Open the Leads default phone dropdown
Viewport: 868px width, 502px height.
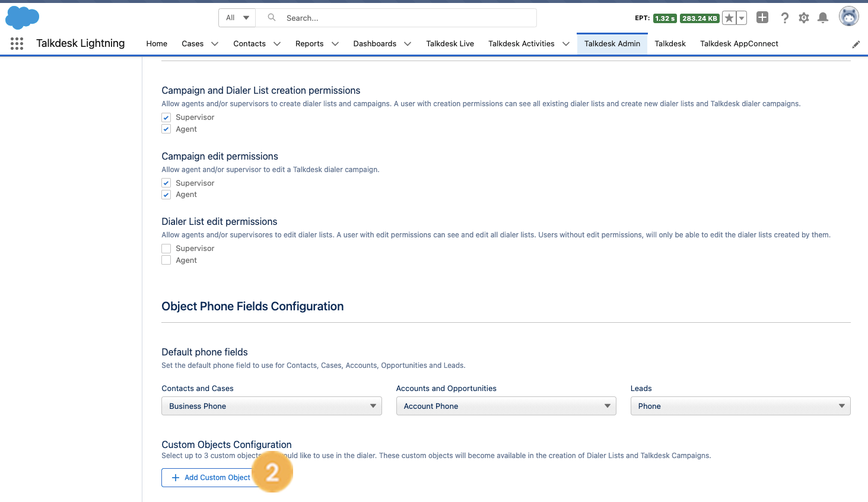(x=740, y=406)
